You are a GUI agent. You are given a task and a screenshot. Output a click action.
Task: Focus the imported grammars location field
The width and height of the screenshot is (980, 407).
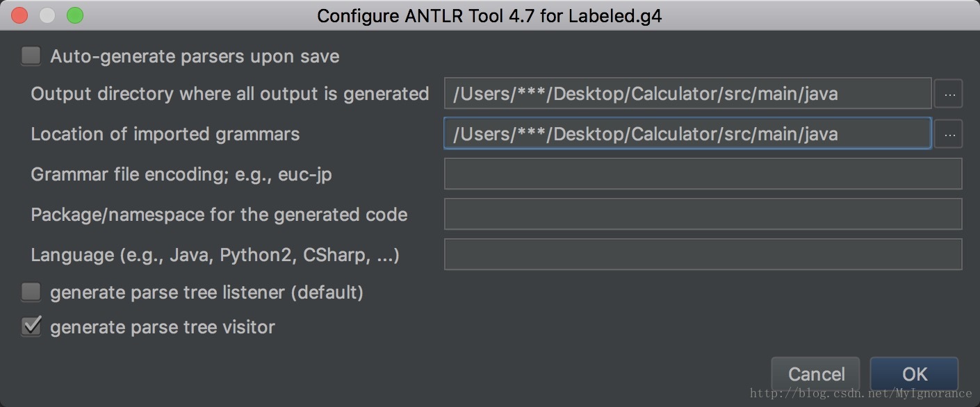(687, 133)
